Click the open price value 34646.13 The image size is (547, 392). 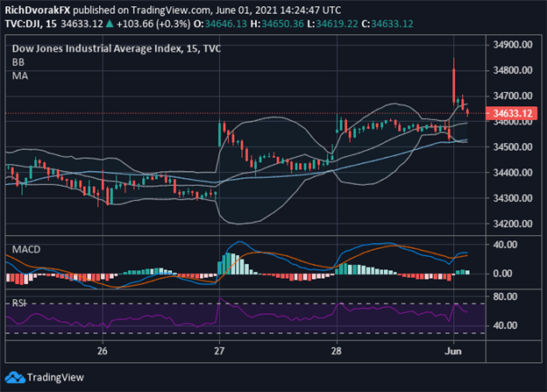point(225,24)
